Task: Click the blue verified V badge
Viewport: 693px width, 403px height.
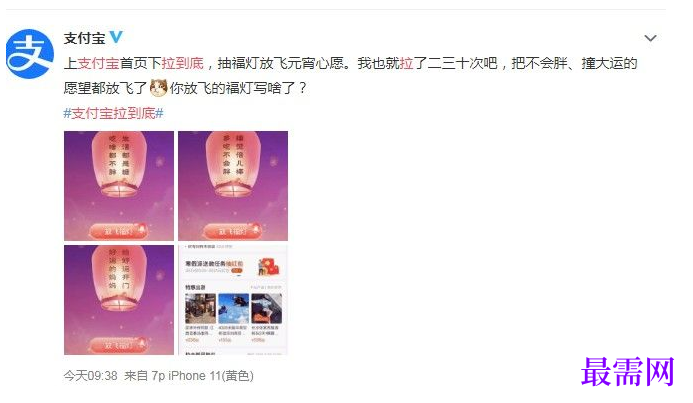Action: [x=116, y=38]
